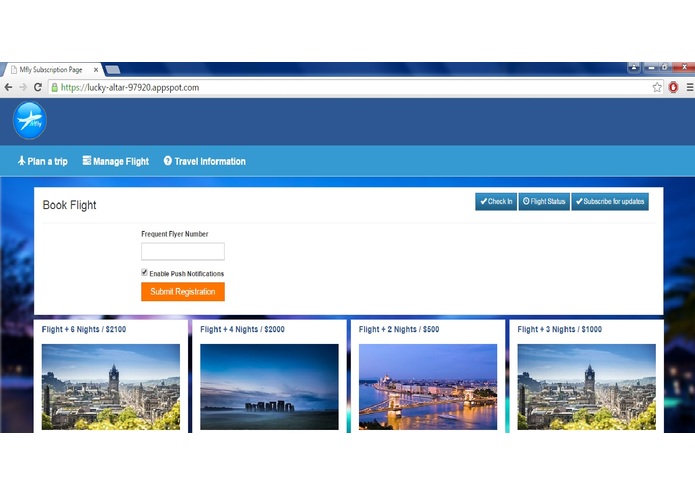Click the red Opera extension icon
Screen dimensions: 695x494
[673, 87]
